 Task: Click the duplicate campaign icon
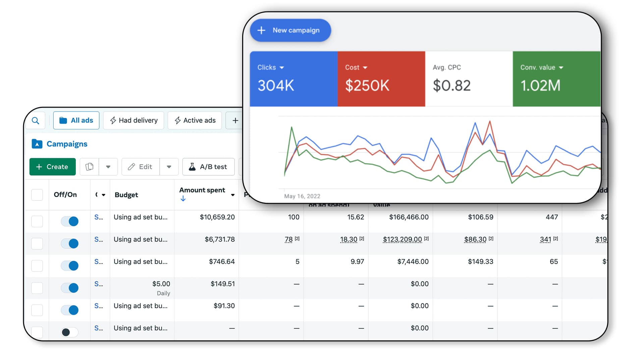point(89,167)
